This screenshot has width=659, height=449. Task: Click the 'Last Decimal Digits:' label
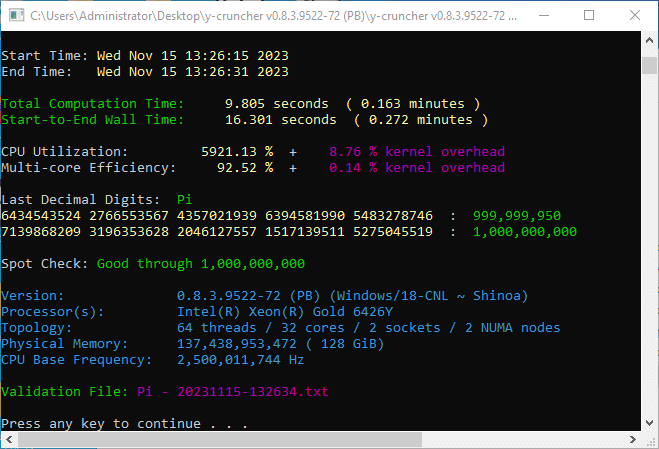pyautogui.click(x=81, y=200)
